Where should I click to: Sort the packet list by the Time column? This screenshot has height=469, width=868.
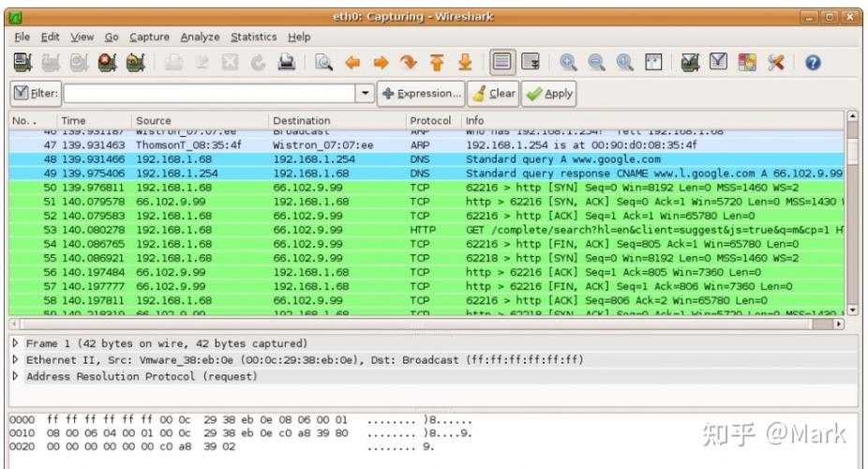click(x=94, y=120)
